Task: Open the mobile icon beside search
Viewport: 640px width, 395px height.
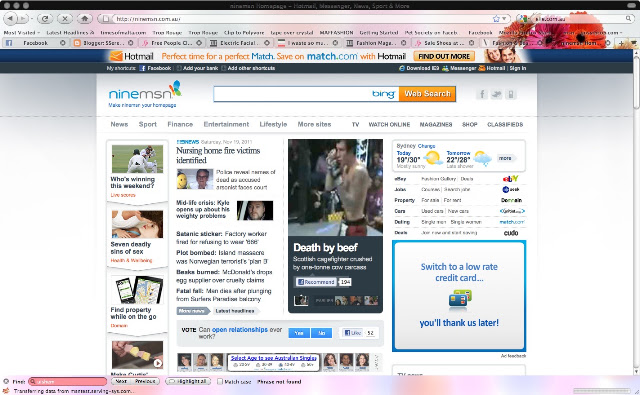Action: click(510, 94)
